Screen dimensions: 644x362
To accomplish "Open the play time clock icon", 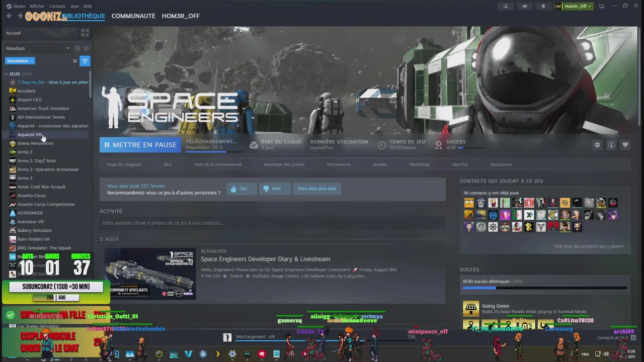I will pos(382,145).
